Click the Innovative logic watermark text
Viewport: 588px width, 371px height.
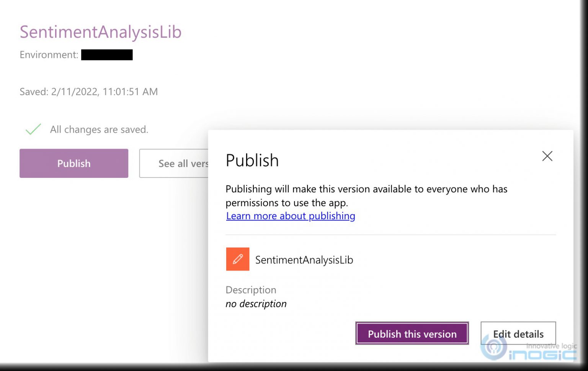tap(551, 346)
